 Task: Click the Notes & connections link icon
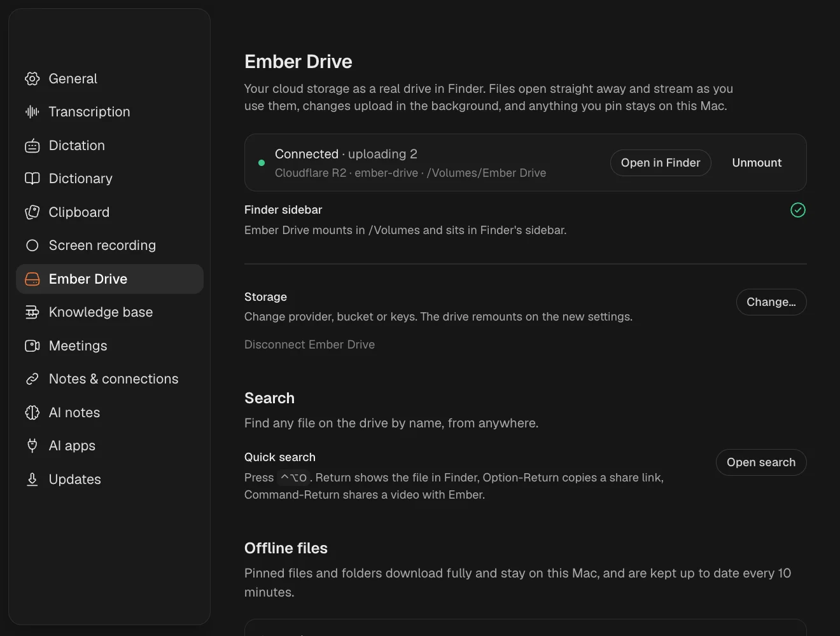pos(32,379)
